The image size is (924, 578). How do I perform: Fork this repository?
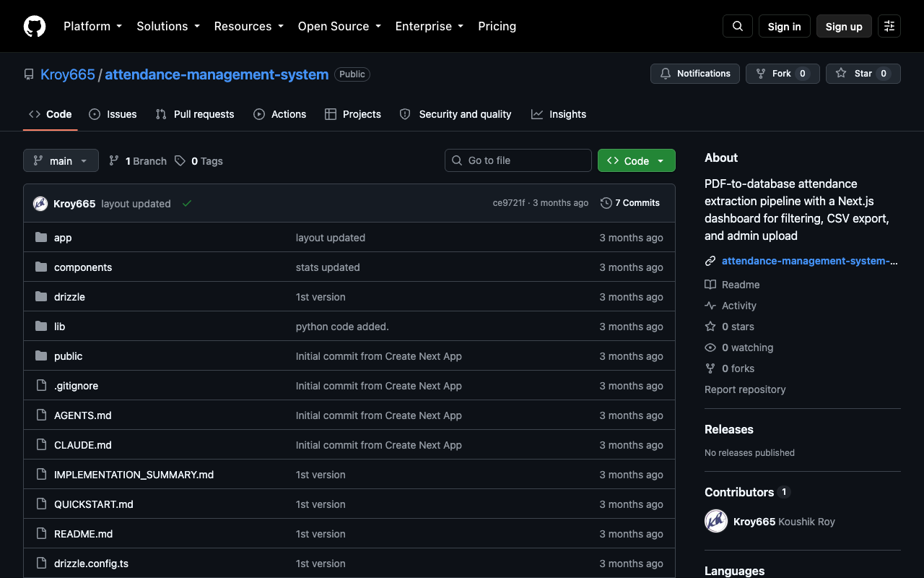[x=783, y=74]
